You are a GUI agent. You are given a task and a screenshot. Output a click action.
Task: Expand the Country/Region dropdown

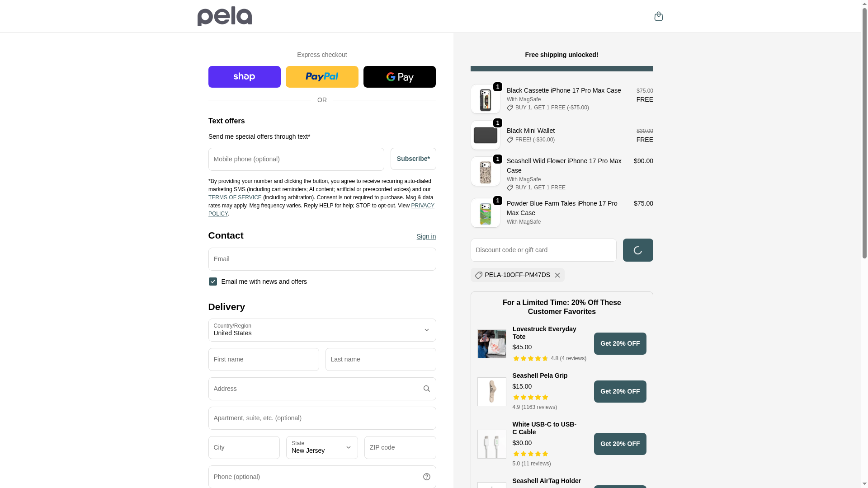click(x=322, y=330)
